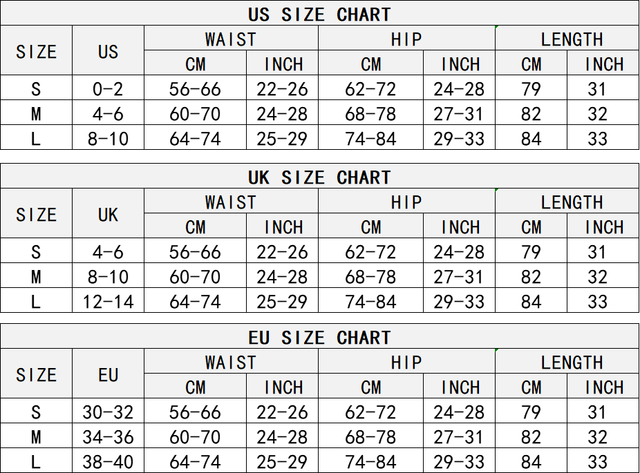Viewport: 640px width, 473px height.
Task: Click the US SIZE CHART title
Action: pos(320,14)
